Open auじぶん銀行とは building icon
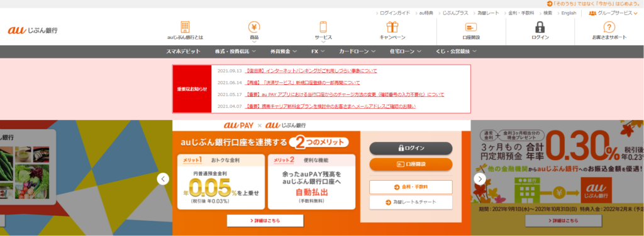 pos(186,27)
